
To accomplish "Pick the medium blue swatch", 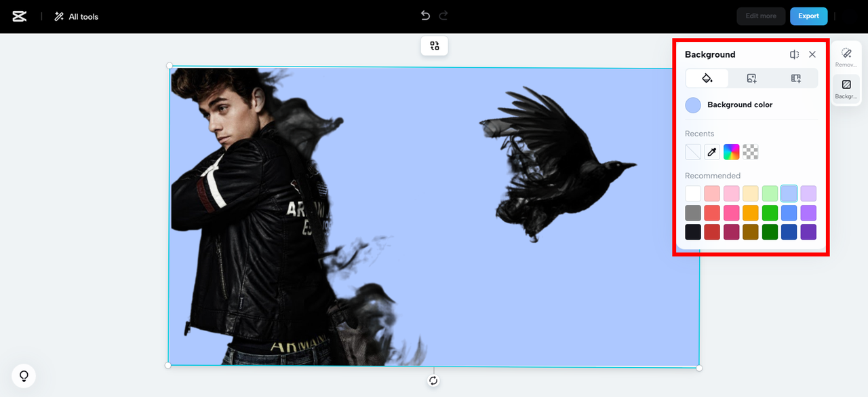I will click(x=789, y=213).
